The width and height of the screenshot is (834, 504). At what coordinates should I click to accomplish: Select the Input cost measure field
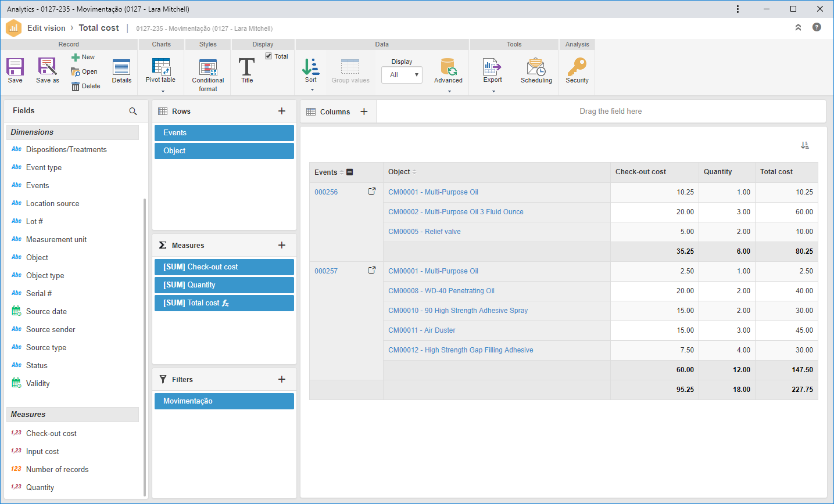coord(42,452)
